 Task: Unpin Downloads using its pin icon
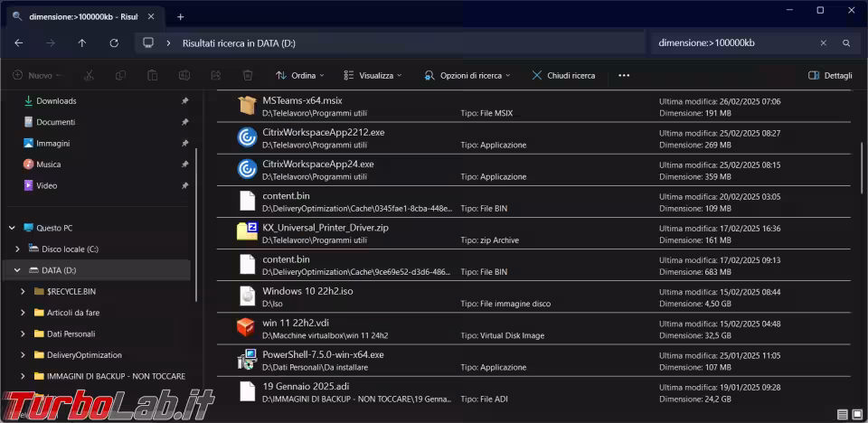click(184, 100)
